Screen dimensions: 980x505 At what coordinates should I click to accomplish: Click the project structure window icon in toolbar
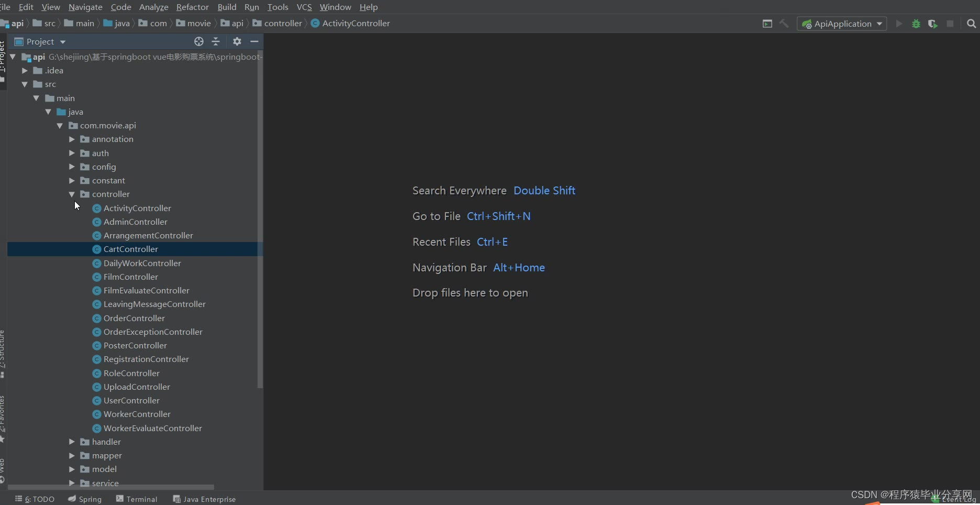[767, 24]
